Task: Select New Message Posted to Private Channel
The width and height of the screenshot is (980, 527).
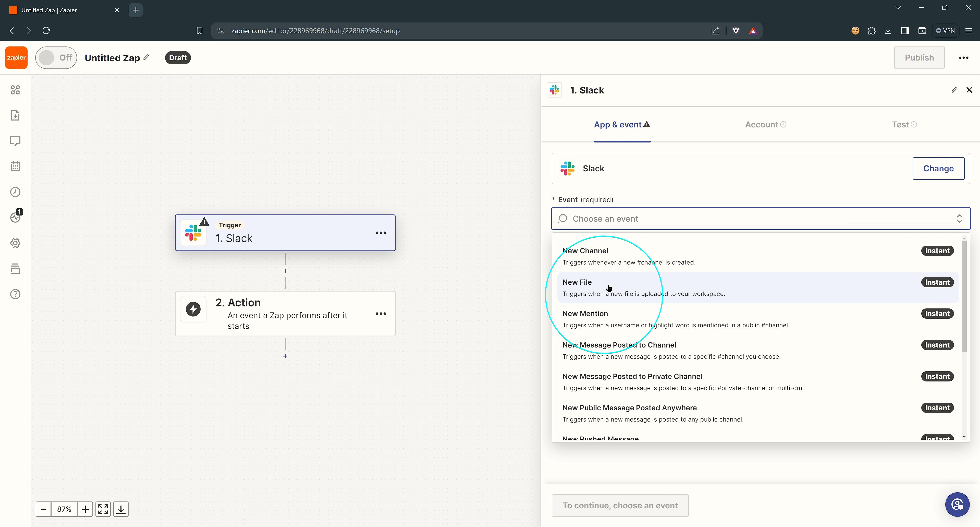Action: coord(758,382)
